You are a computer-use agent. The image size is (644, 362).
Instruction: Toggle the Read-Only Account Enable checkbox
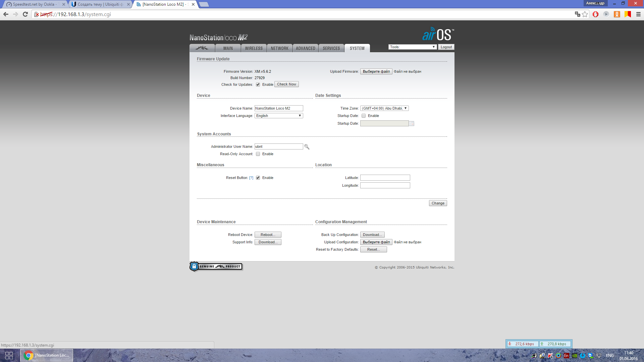(258, 154)
